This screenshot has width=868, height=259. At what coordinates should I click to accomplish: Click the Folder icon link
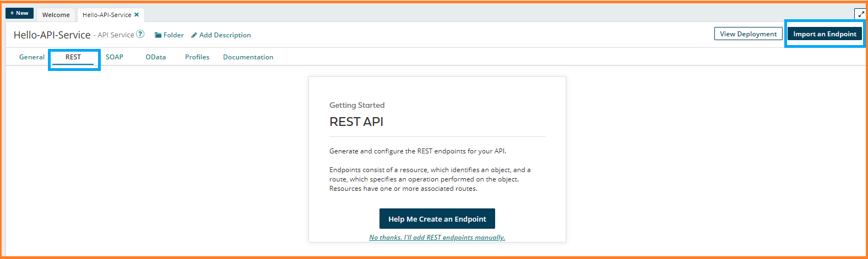click(x=158, y=35)
